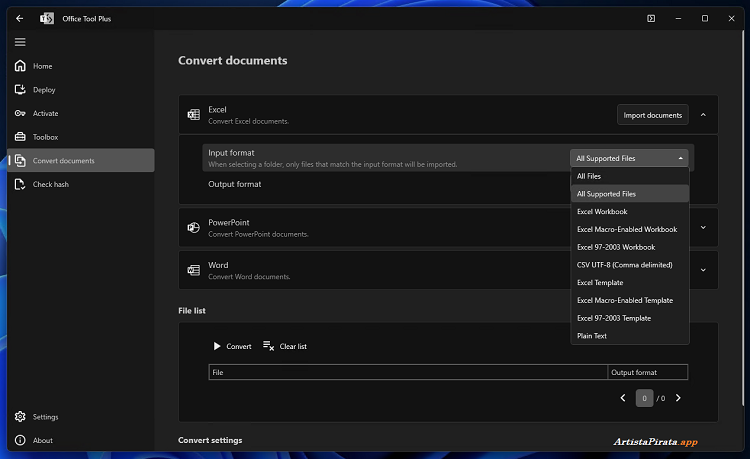
Task: Select Excel 97-2003 Workbook option
Action: click(630, 247)
